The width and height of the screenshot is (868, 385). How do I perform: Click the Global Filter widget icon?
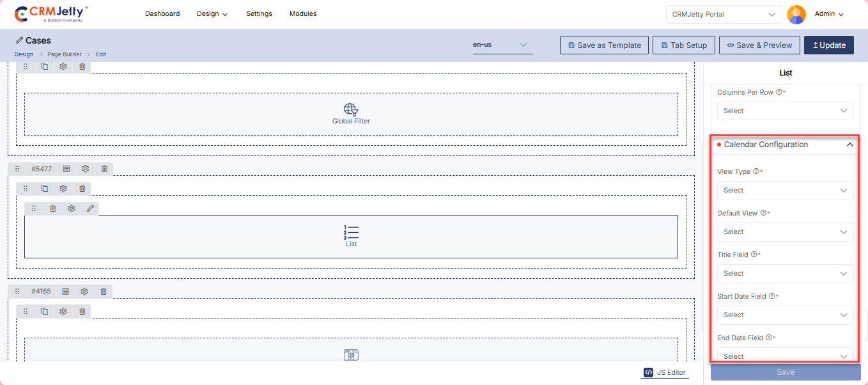click(351, 109)
